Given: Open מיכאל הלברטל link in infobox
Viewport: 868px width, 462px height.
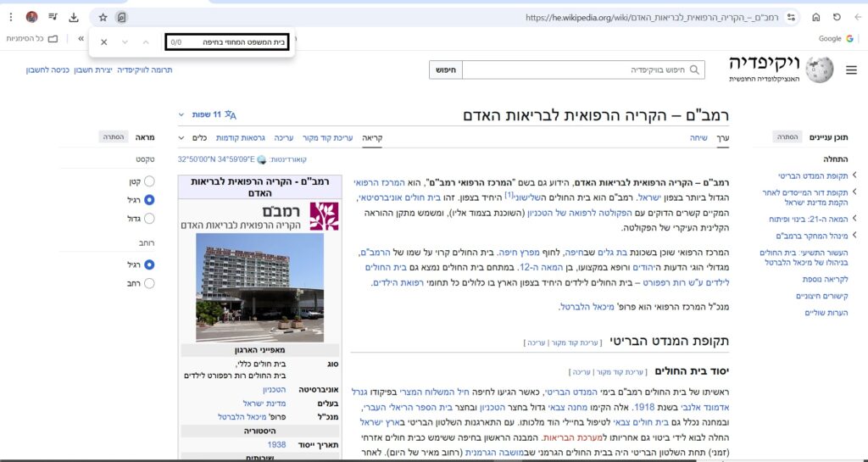Looking at the screenshot, I should [x=242, y=416].
